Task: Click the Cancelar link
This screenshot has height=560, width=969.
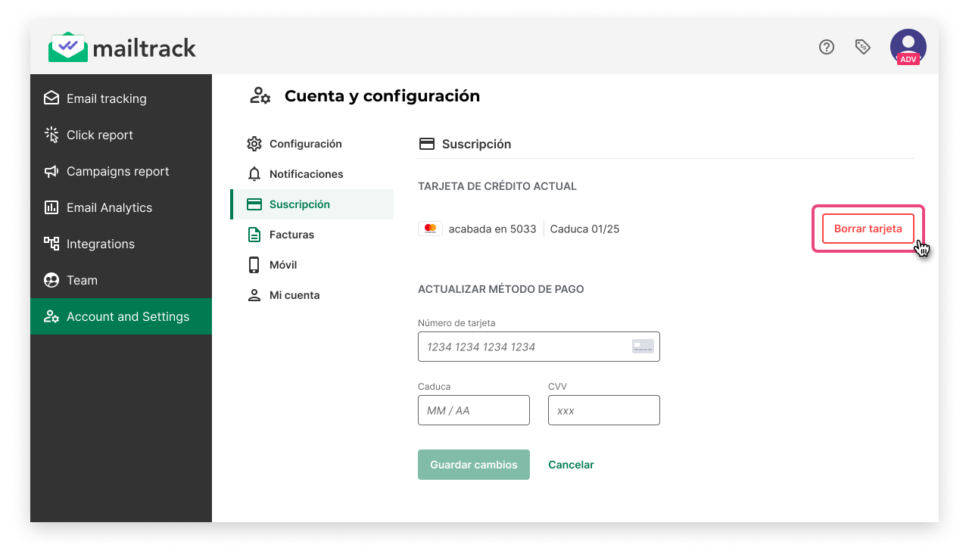Action: 571,464
